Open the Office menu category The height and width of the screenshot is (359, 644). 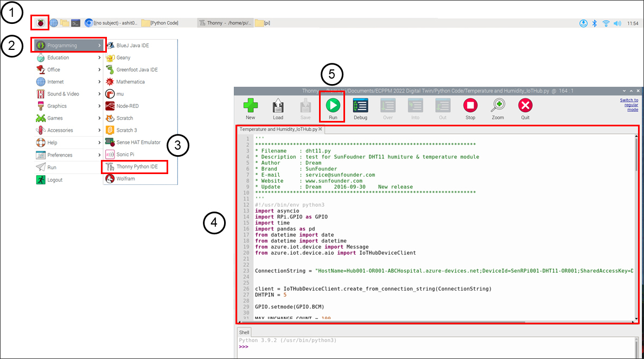pos(68,69)
